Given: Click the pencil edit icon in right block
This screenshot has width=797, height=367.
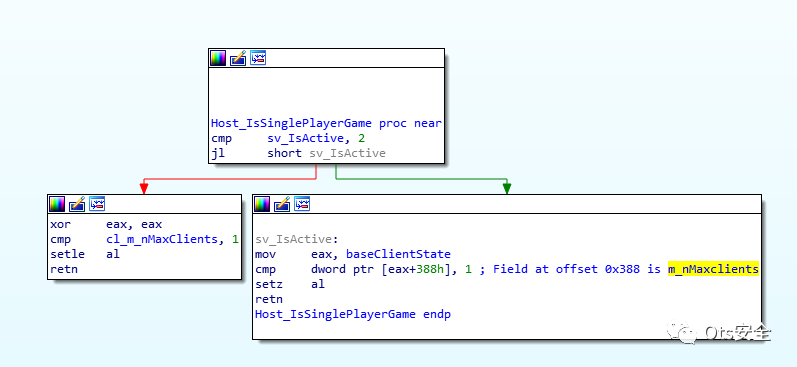Looking at the screenshot, I should click(x=283, y=204).
